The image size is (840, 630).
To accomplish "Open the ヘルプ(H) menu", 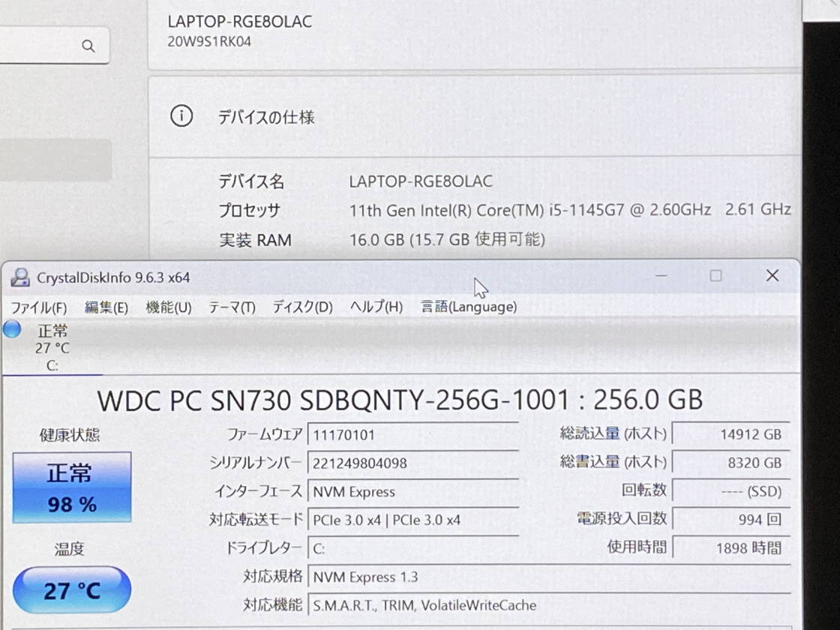I will pos(376,307).
